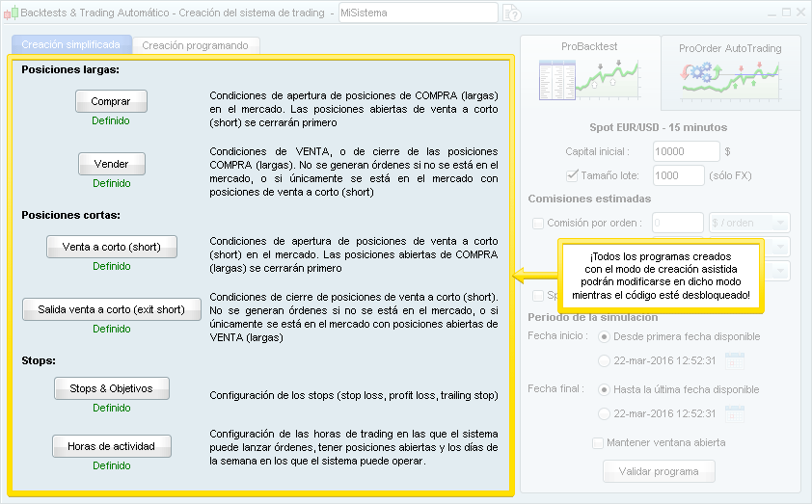812x504 pixels.
Task: Select the custom Fecha final date radio
Action: (604, 413)
